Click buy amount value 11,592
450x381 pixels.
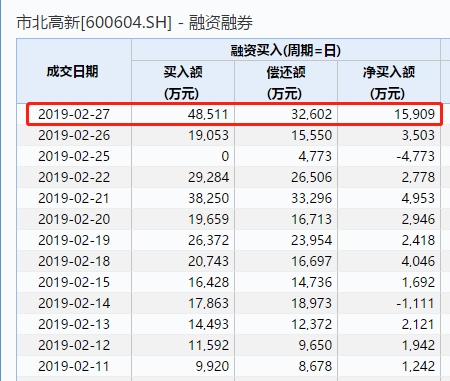[208, 345]
